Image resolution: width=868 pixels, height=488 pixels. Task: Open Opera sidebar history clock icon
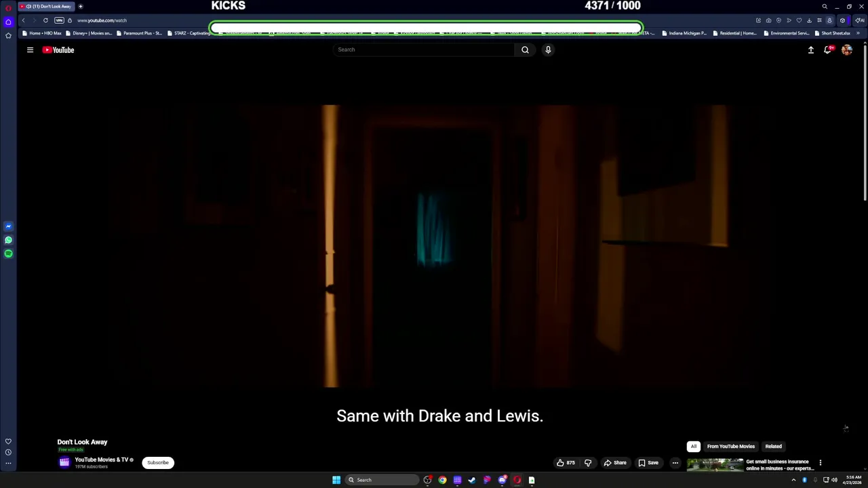(x=8, y=452)
